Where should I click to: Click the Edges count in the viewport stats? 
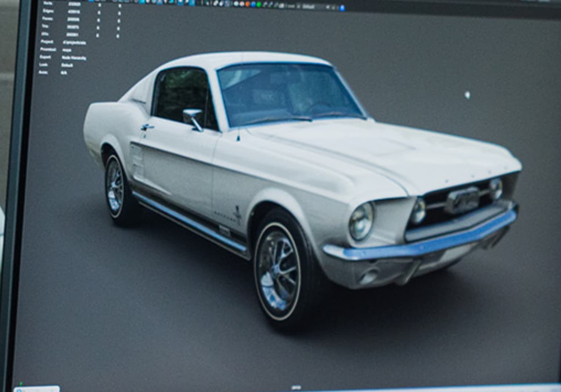pyautogui.click(x=73, y=12)
